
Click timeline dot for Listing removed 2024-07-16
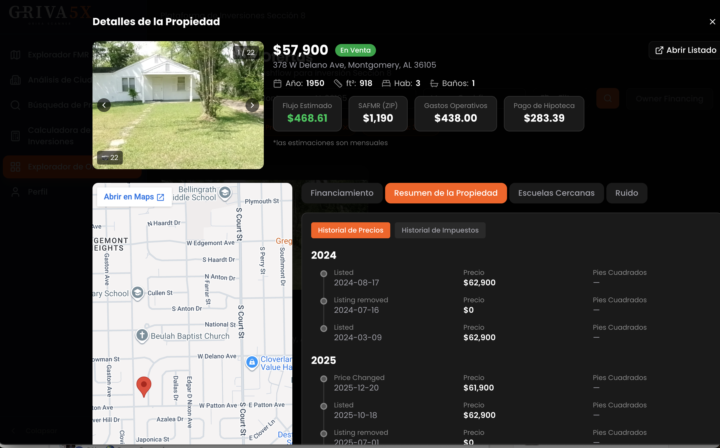324,301
